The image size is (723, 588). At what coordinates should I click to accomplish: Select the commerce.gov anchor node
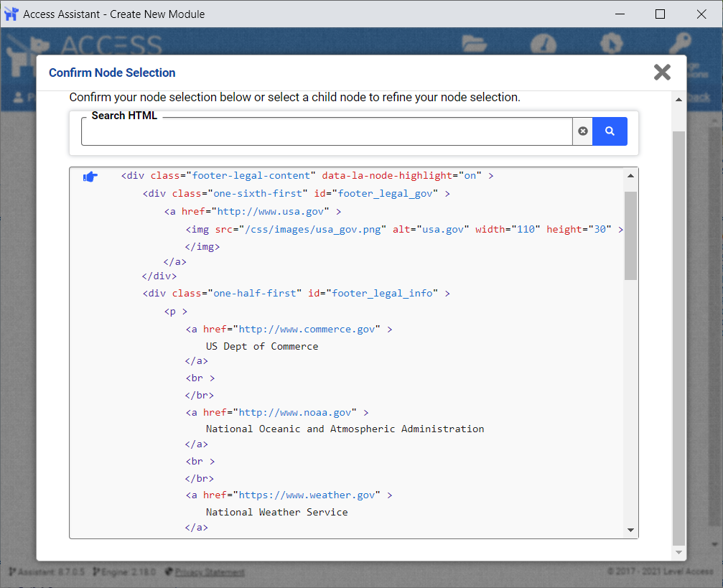pos(289,330)
